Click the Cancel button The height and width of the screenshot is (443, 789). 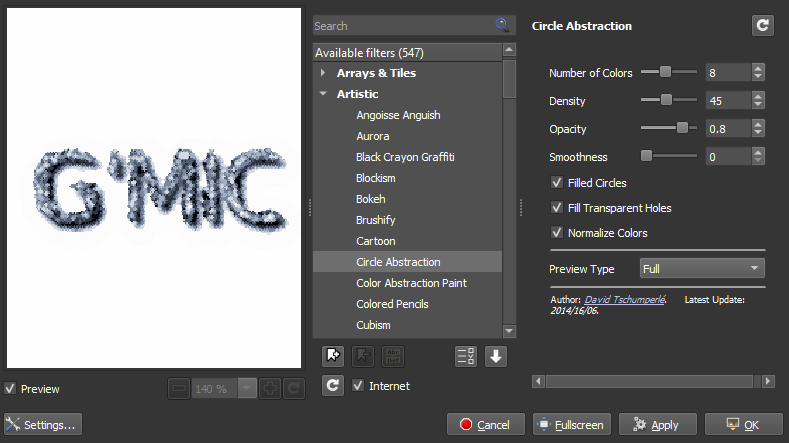coord(486,424)
